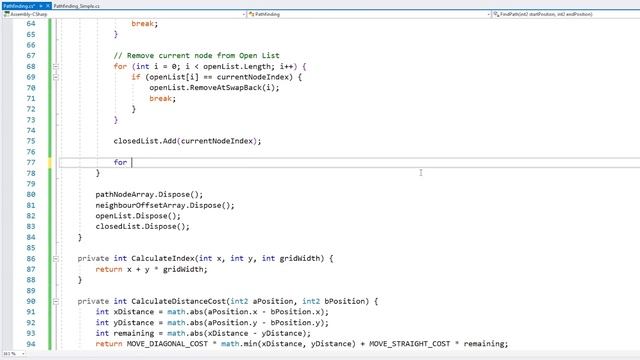Click the Pathfinding class icon in navigation bar
640x360 pixels.
coord(251,14)
